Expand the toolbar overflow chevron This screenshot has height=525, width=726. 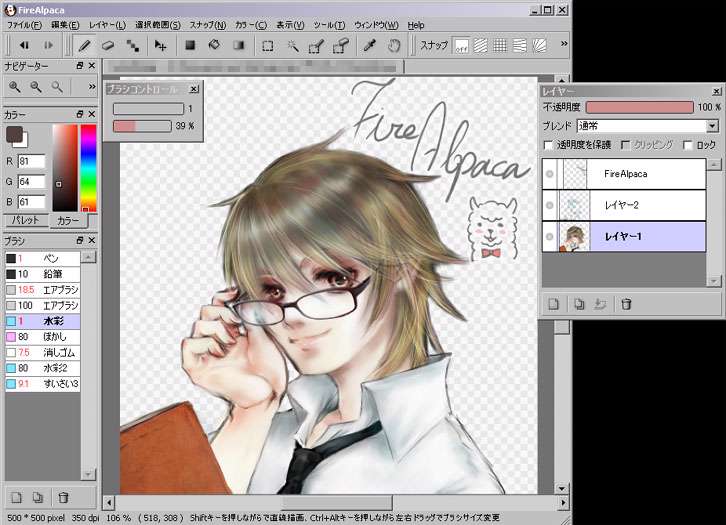click(565, 45)
